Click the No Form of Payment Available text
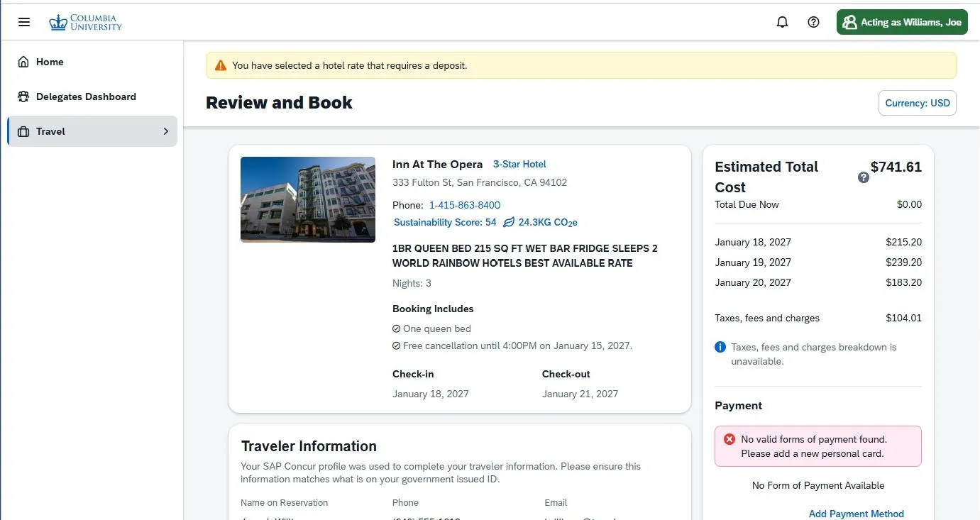This screenshot has height=520, width=980. coord(818,485)
